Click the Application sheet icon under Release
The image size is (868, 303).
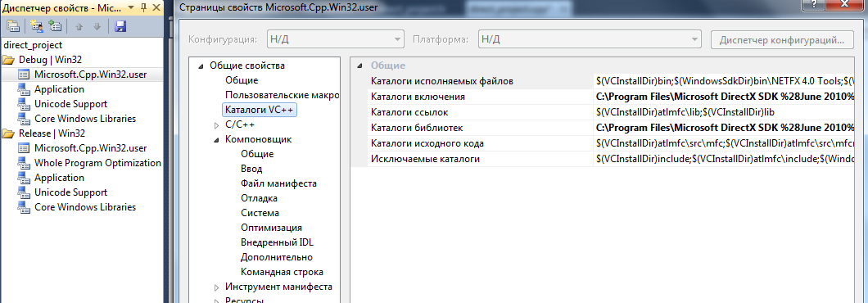coord(24,178)
